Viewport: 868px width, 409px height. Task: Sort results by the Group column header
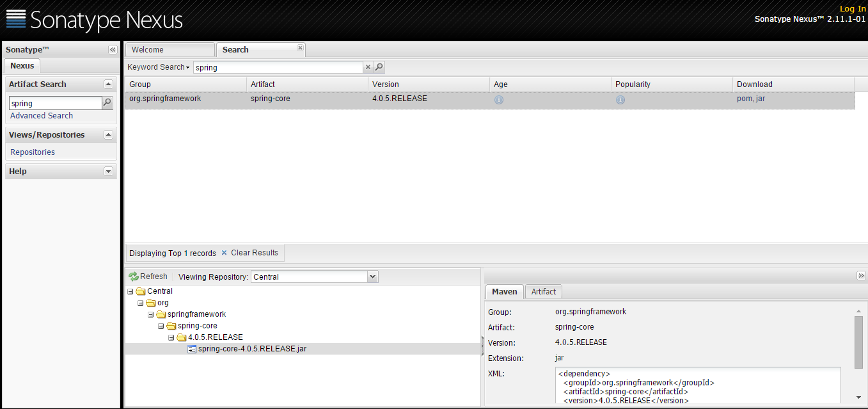pos(185,84)
